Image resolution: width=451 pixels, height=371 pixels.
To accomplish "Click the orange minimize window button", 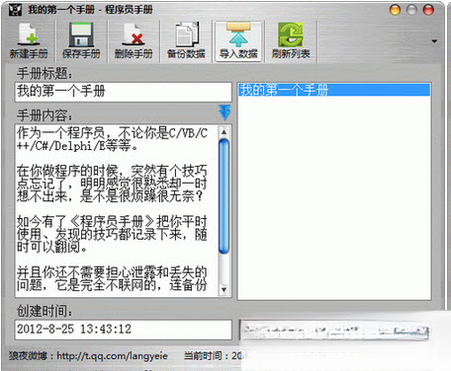I will (395, 10).
